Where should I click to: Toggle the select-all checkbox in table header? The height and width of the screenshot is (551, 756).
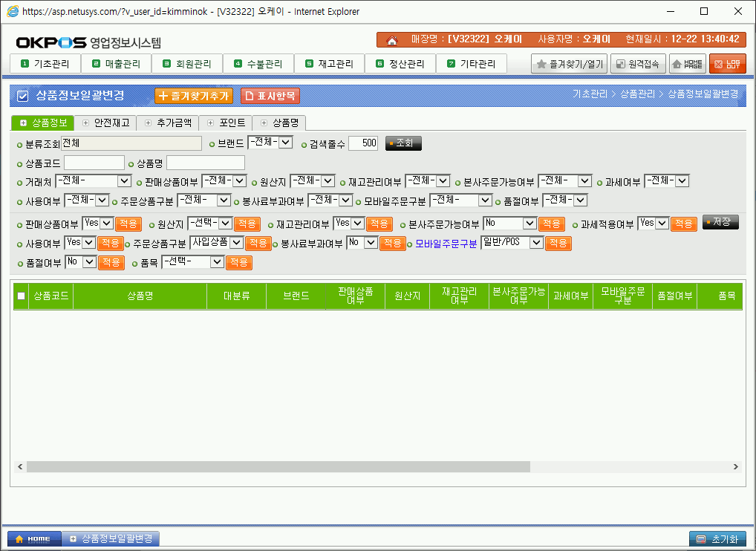click(x=21, y=296)
